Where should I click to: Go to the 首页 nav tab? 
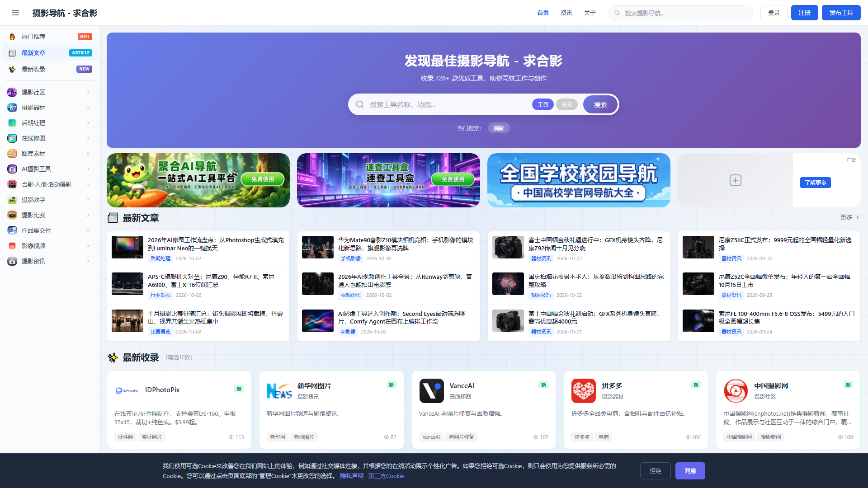(x=543, y=13)
